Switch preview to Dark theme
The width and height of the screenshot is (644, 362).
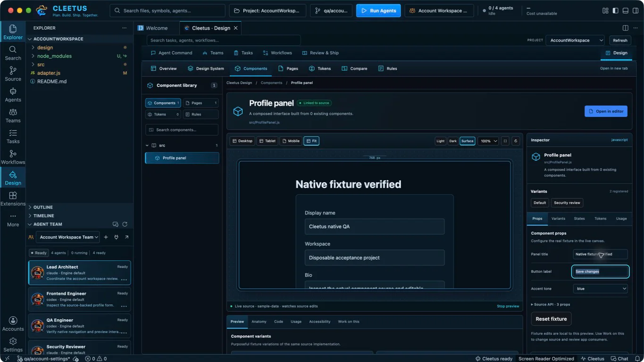tap(453, 141)
